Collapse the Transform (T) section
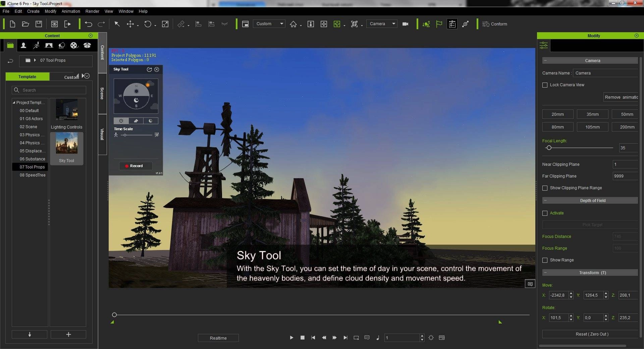 [545, 273]
